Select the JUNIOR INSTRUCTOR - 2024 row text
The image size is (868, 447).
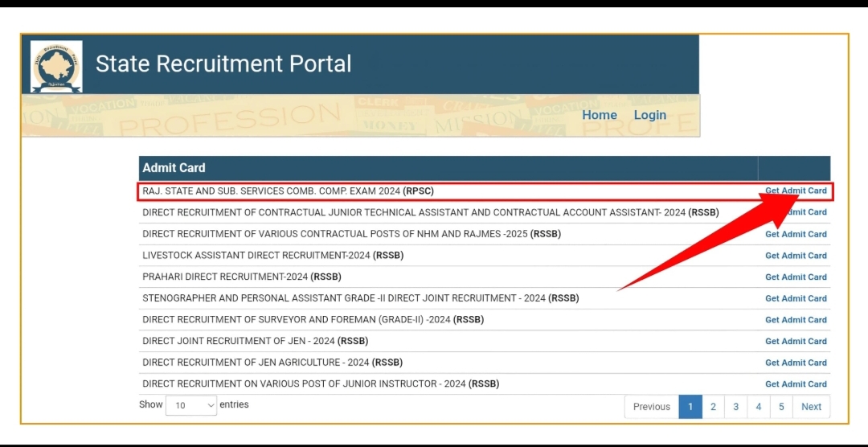(321, 383)
